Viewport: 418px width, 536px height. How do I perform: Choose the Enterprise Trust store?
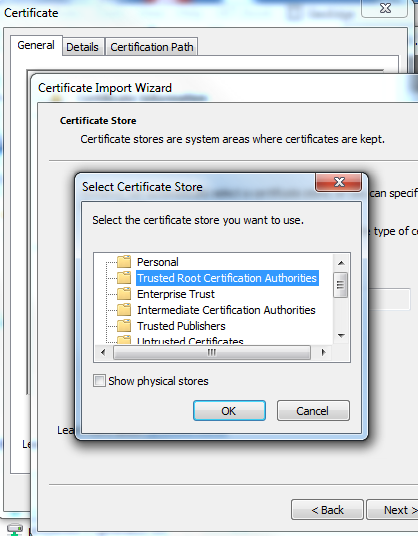(x=176, y=294)
